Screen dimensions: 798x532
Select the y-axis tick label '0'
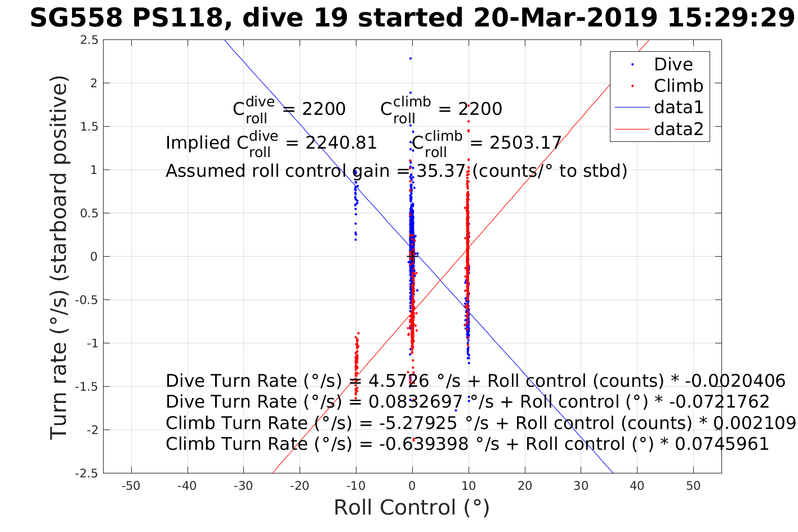click(x=94, y=257)
